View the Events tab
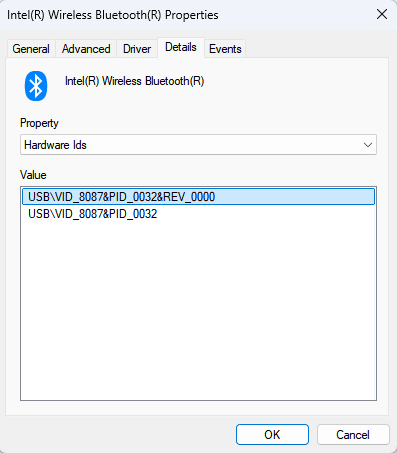397x453 pixels. coord(225,49)
